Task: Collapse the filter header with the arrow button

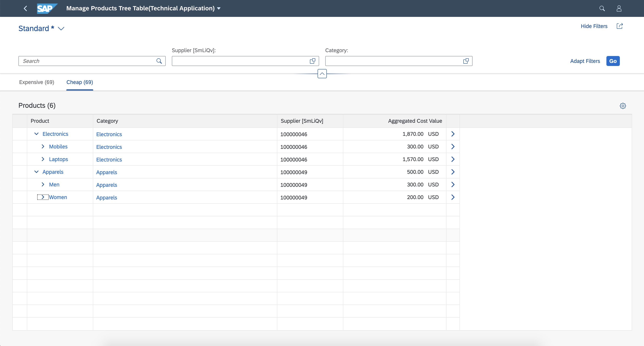Action: point(322,74)
